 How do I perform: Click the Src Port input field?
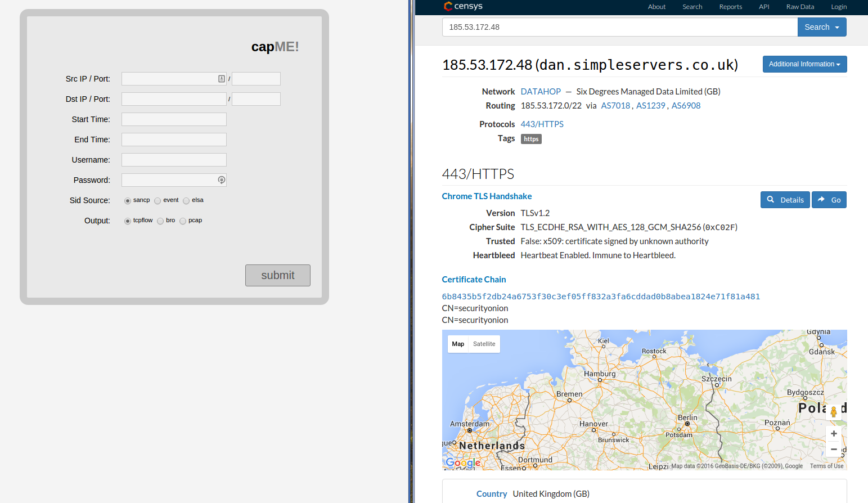coord(256,79)
